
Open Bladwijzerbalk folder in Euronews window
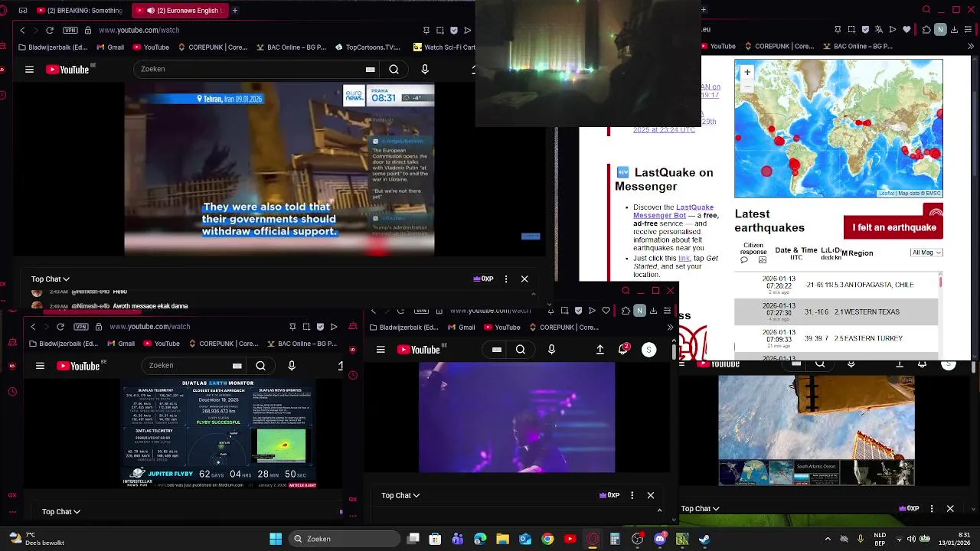(x=54, y=47)
